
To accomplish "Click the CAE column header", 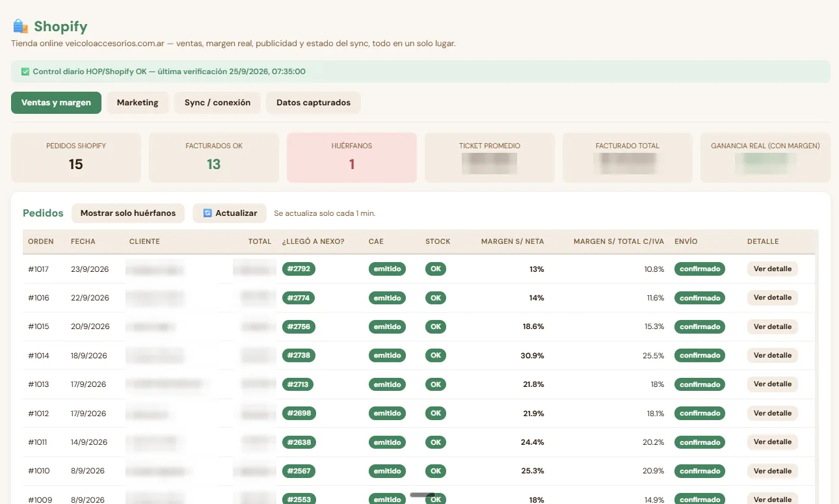I will click(x=376, y=241).
